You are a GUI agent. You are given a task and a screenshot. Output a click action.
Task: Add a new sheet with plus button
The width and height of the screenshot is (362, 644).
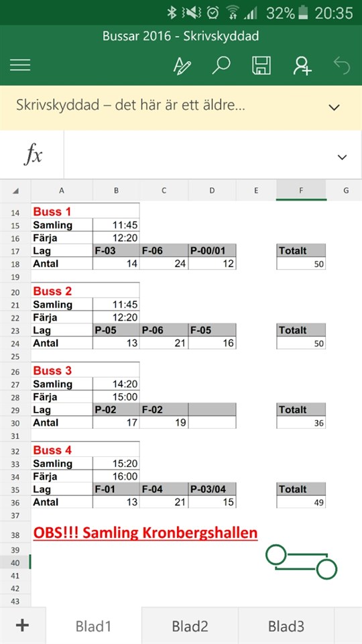(22, 625)
